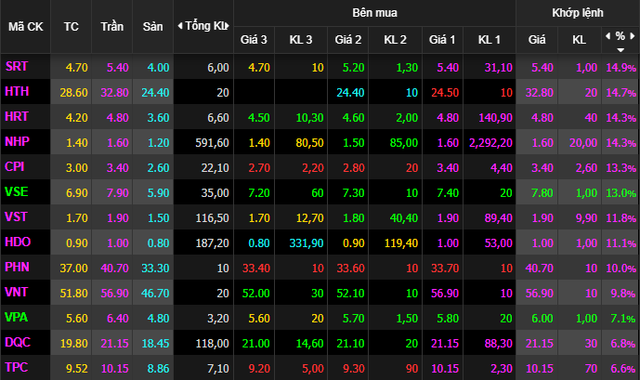Image resolution: width=640 pixels, height=380 pixels.
Task: Select VNT Giá 3 value 52.00
Action: (256, 293)
